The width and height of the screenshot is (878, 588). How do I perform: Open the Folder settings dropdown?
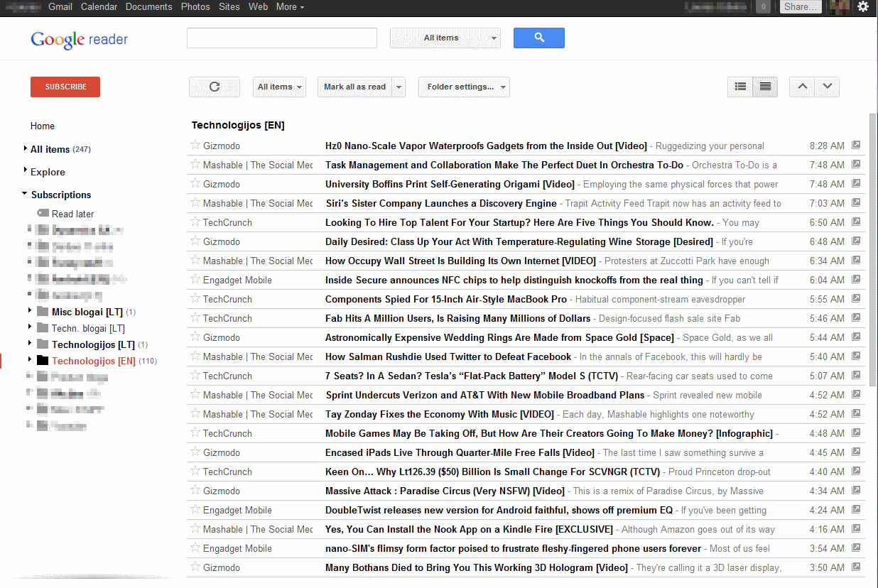464,87
